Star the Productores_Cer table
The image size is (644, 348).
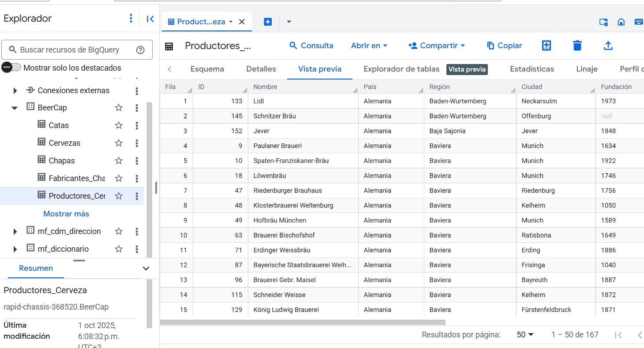(119, 196)
